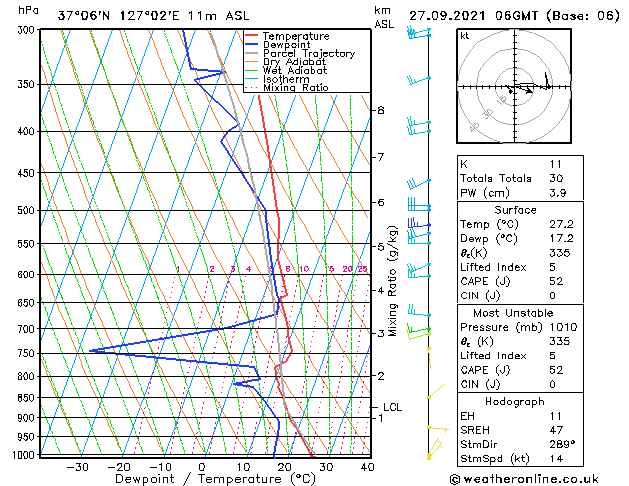Click the surface temperature value '27.2'

click(x=561, y=224)
